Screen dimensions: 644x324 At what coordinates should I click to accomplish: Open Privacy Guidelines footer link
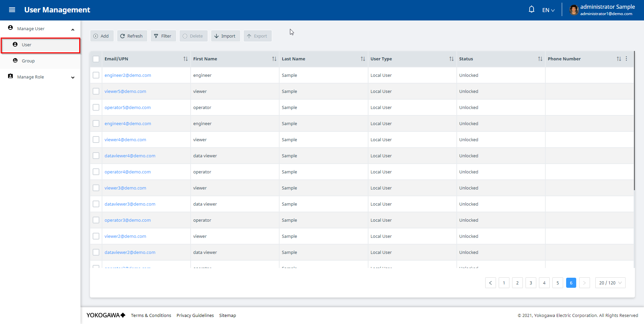(x=195, y=315)
